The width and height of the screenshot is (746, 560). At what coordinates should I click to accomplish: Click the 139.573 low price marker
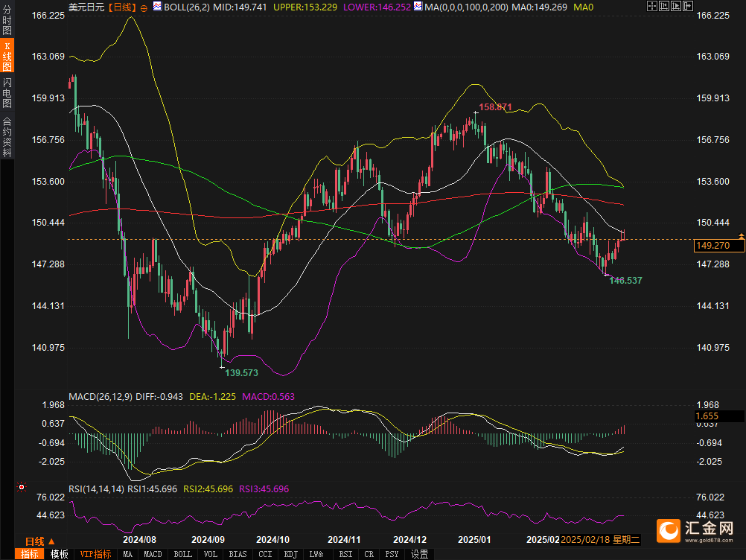click(x=241, y=373)
